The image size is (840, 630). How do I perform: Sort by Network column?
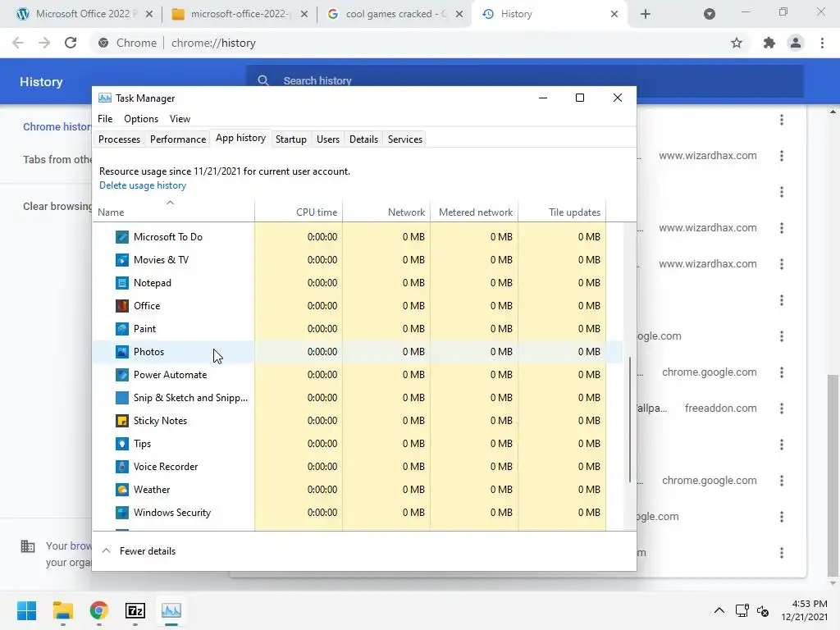pyautogui.click(x=386, y=212)
